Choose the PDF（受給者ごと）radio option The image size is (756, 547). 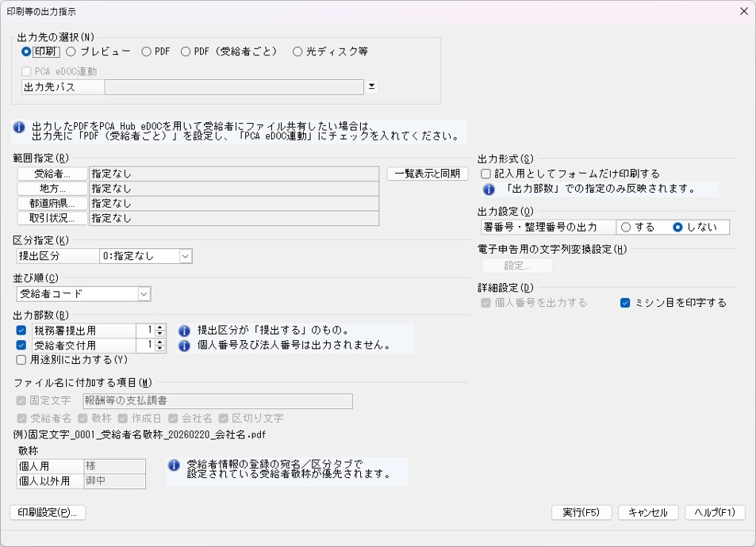(x=186, y=52)
